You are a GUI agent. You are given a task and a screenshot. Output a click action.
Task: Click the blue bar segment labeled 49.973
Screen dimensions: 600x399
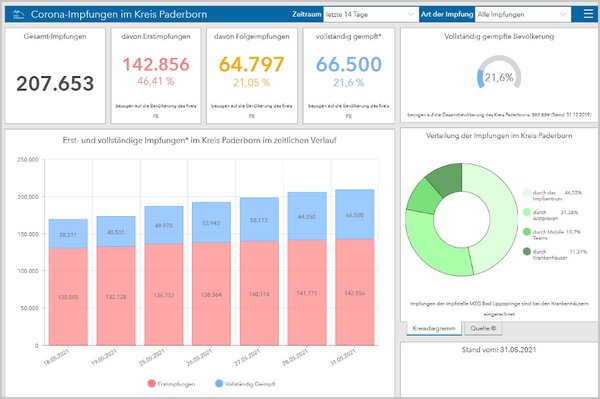(x=164, y=225)
